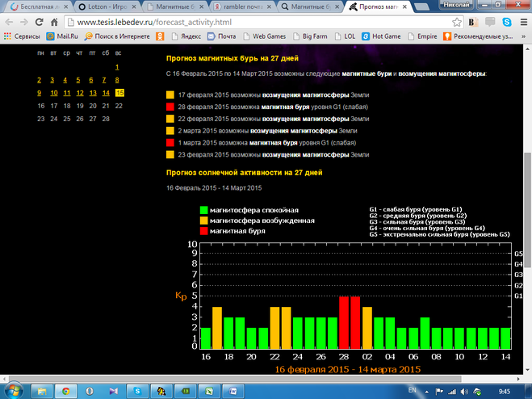Reload the page with the refresh icon

(50, 22)
